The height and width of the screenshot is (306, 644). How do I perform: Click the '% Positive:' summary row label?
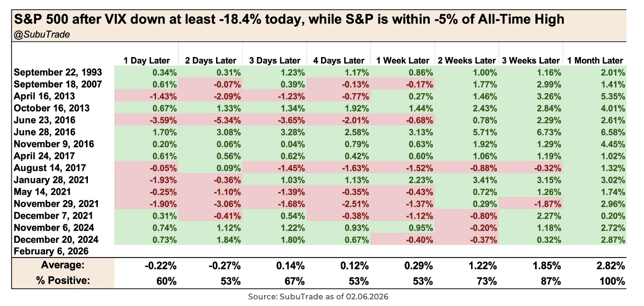click(x=63, y=280)
